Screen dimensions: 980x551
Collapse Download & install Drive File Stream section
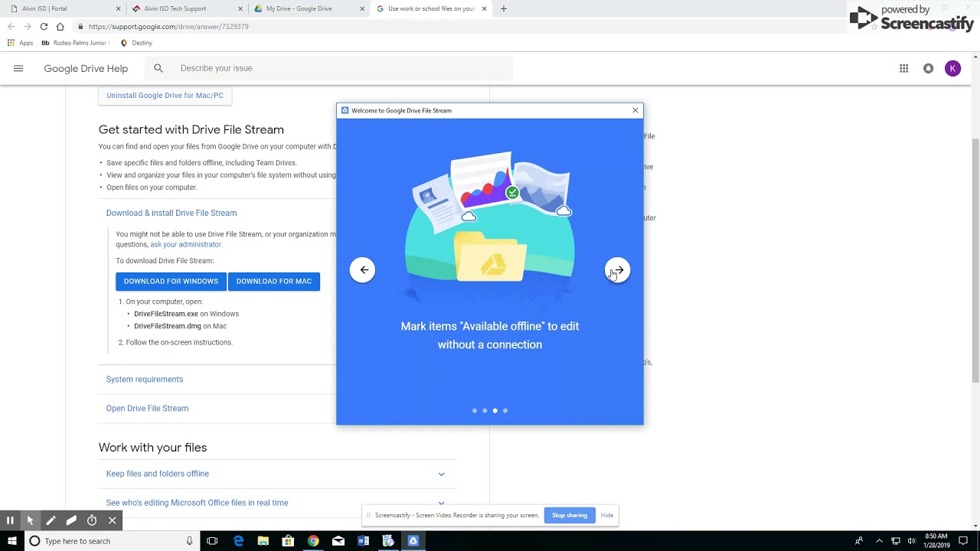coord(171,213)
